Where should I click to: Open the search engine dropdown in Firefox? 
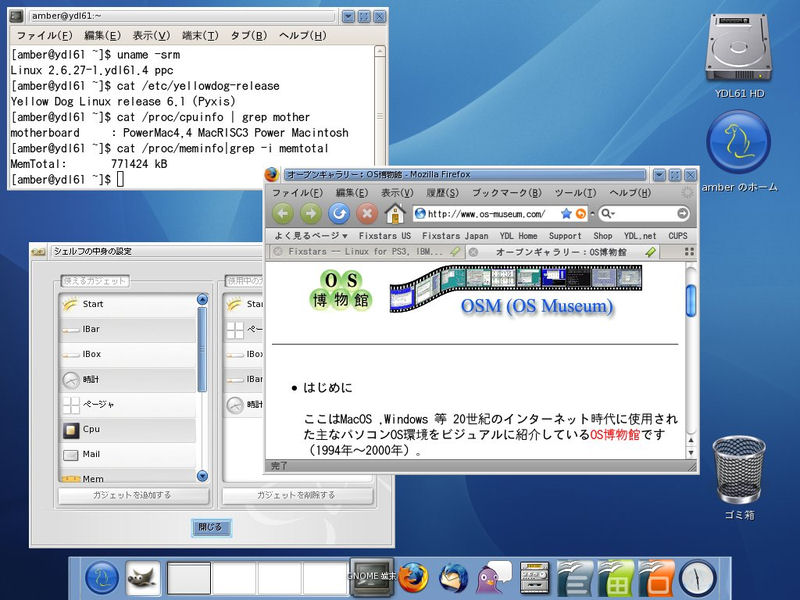pyautogui.click(x=608, y=213)
